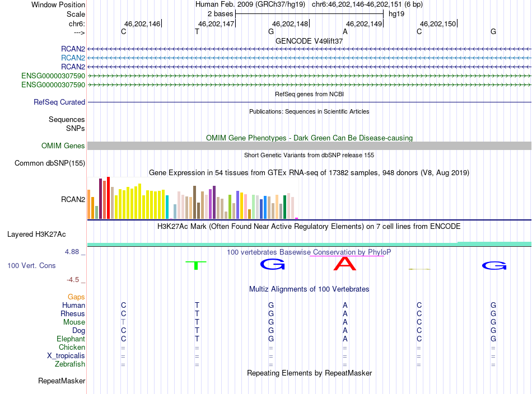
Task: Click the Scale track label
Action: pos(76,14)
